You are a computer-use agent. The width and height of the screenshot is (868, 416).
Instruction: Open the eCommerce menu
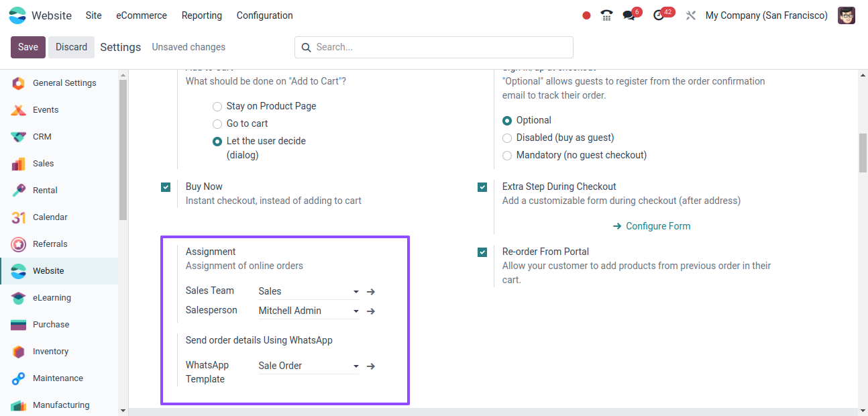tap(142, 15)
